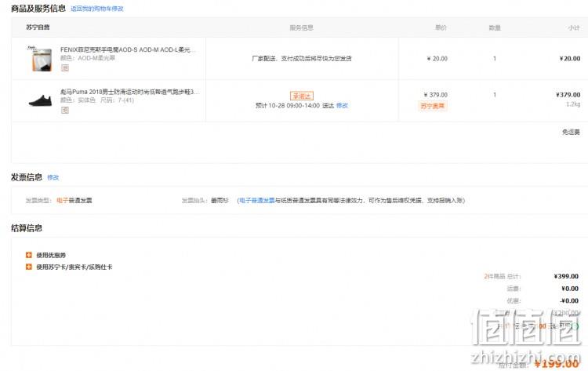Select the 厂家配送 shipping notice text
This screenshot has width=588, height=371.
(x=302, y=59)
